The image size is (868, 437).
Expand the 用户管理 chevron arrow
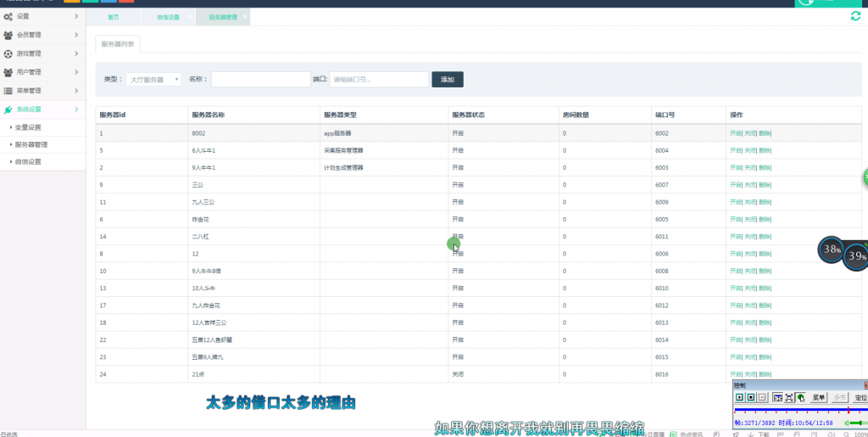[x=76, y=72]
